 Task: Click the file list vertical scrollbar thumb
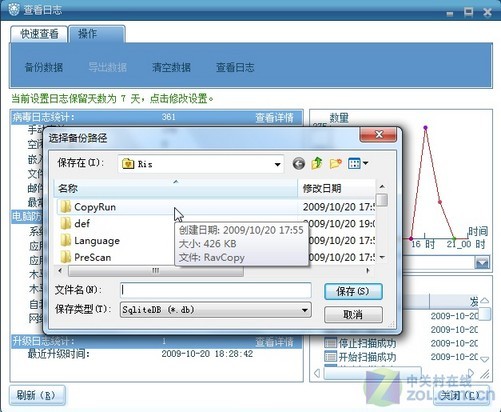point(383,200)
